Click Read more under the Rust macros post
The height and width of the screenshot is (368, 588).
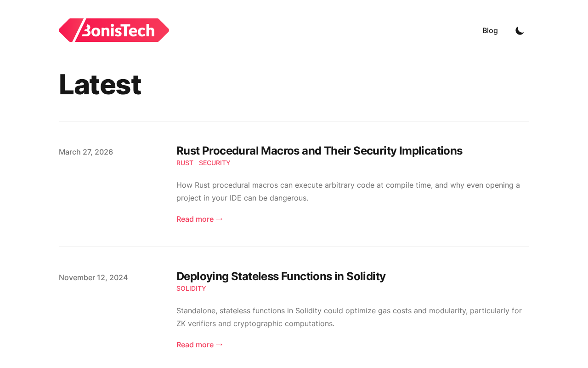click(195, 219)
